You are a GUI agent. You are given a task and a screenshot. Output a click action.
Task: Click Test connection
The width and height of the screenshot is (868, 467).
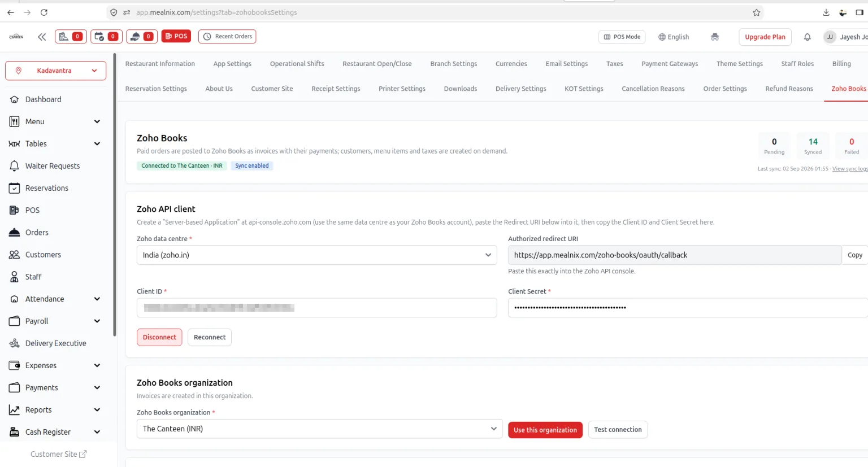tap(618, 430)
